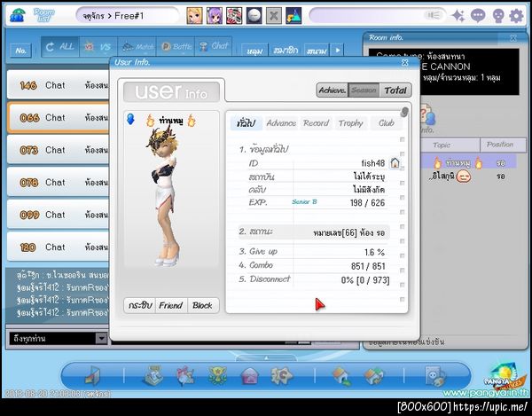The width and height of the screenshot is (532, 416).
Task: Click the house with circular arrows icon
Action: coord(373,377)
